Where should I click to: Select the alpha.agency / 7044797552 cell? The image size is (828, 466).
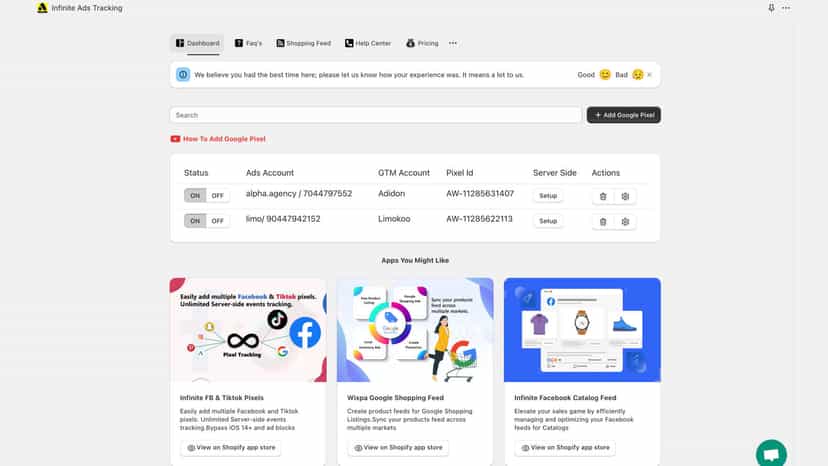tap(299, 193)
